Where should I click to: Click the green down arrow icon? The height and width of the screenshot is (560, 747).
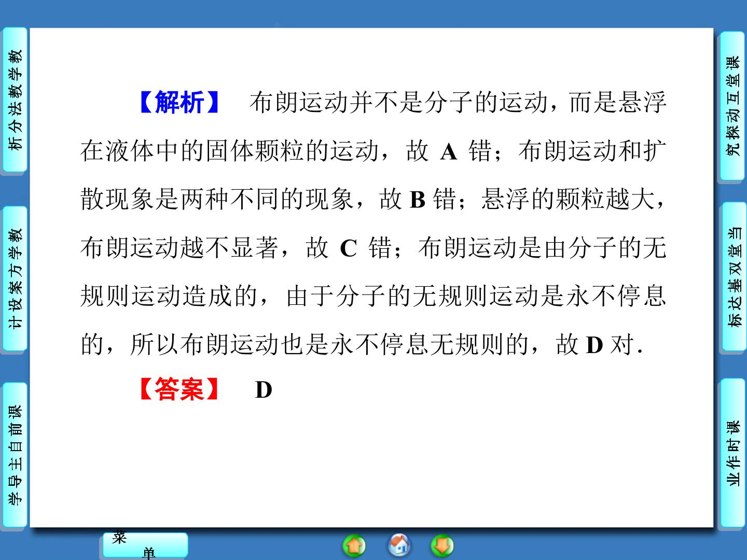click(x=442, y=545)
